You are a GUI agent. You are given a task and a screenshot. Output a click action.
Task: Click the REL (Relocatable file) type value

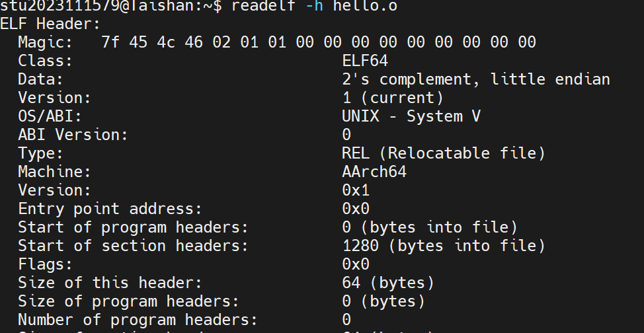tap(444, 153)
